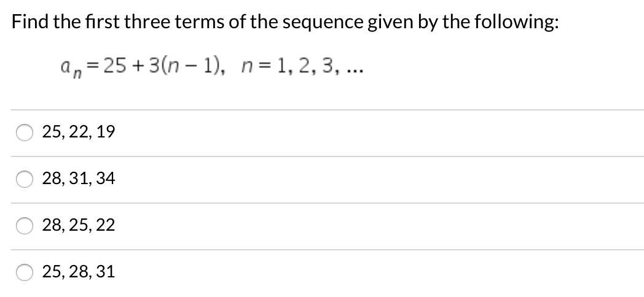
Task: Click the number 19 in first answer
Action: pyautogui.click(x=106, y=132)
